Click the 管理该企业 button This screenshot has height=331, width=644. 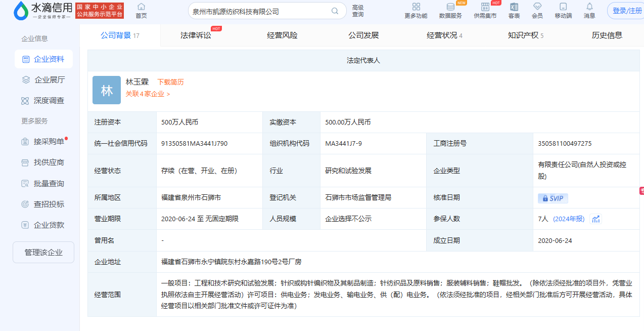[43, 252]
